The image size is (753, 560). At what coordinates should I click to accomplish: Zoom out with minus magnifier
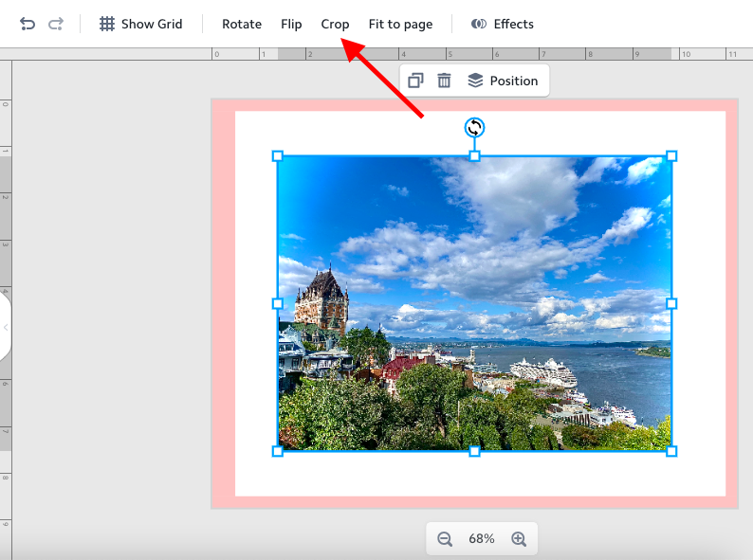click(445, 539)
